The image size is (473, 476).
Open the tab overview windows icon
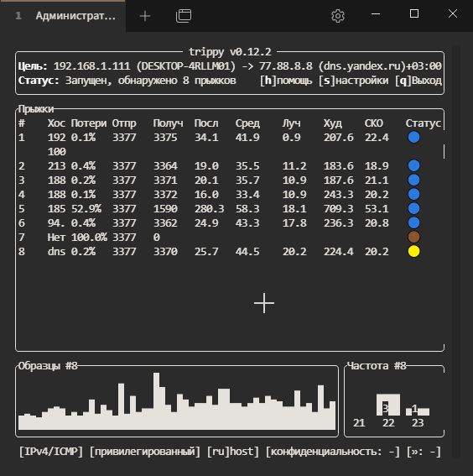184,15
